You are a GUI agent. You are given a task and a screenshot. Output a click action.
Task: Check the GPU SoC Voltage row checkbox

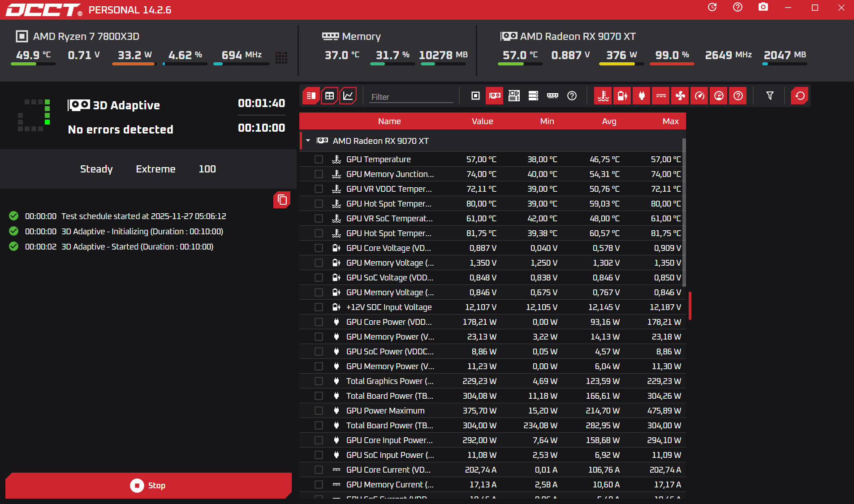(319, 278)
